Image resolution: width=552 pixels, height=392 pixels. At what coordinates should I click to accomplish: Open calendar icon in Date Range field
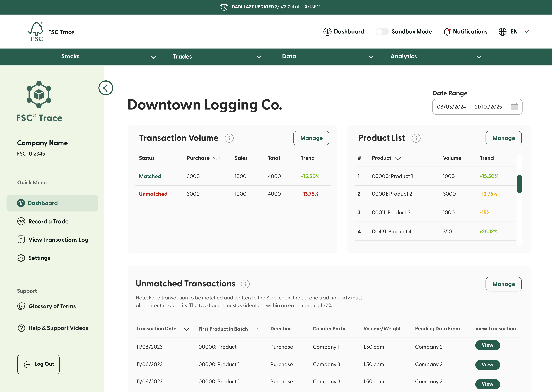[515, 106]
